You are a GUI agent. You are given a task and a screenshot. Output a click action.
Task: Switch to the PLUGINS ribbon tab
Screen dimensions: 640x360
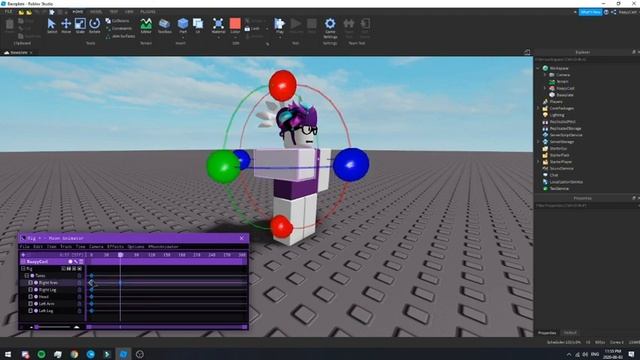[x=148, y=12]
